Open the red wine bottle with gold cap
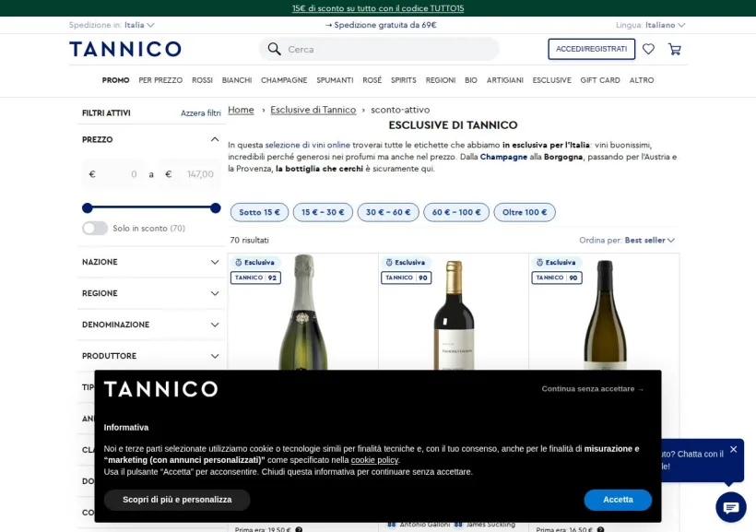The height and width of the screenshot is (532, 756). pos(454,315)
